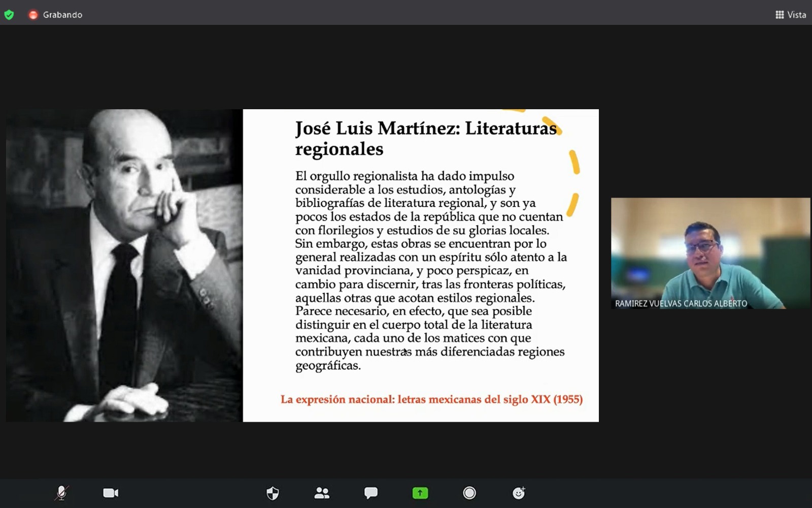Click the Grabando recording indicator
The width and height of the screenshot is (812, 508).
56,15
